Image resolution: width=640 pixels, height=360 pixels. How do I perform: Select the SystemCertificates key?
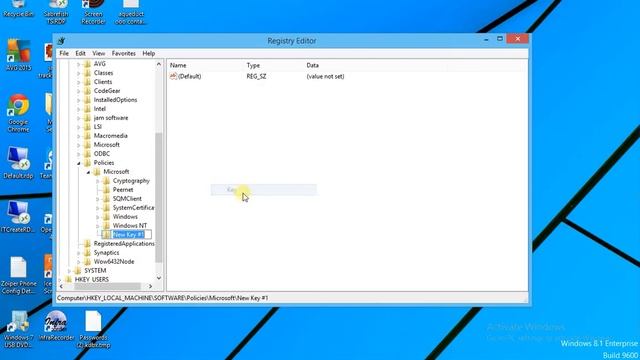pyautogui.click(x=133, y=208)
